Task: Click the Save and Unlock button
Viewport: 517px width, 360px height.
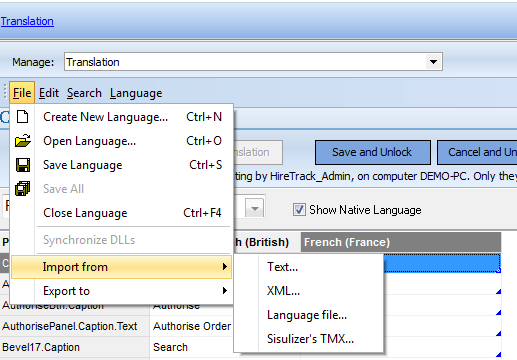Action: pos(373,152)
